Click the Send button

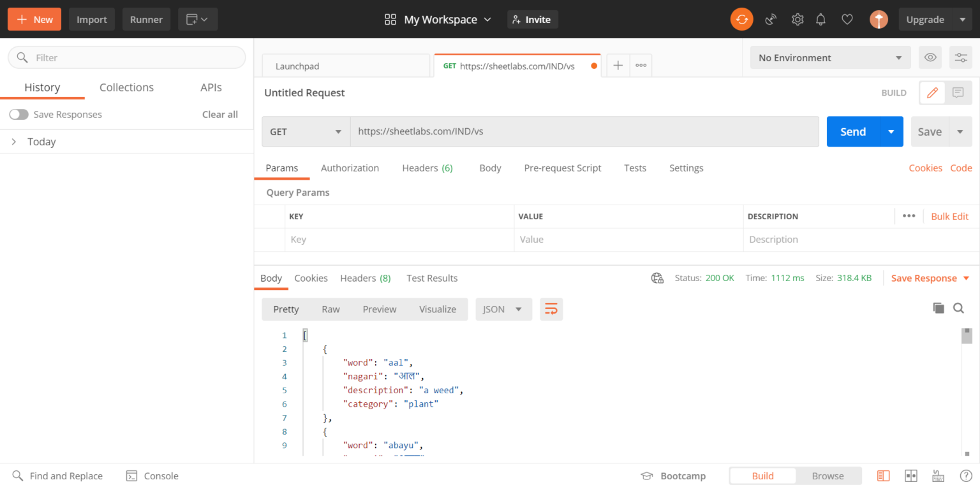[852, 131]
